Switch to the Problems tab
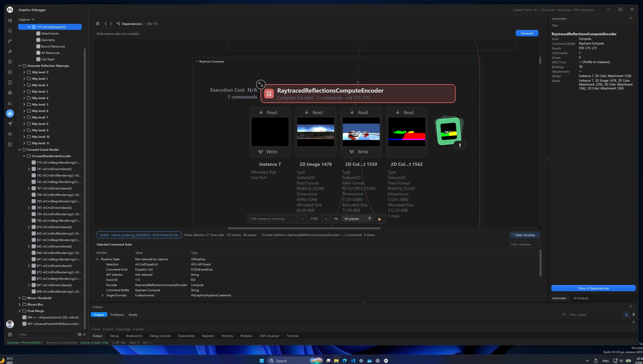This screenshot has width=643, height=364. (117, 315)
